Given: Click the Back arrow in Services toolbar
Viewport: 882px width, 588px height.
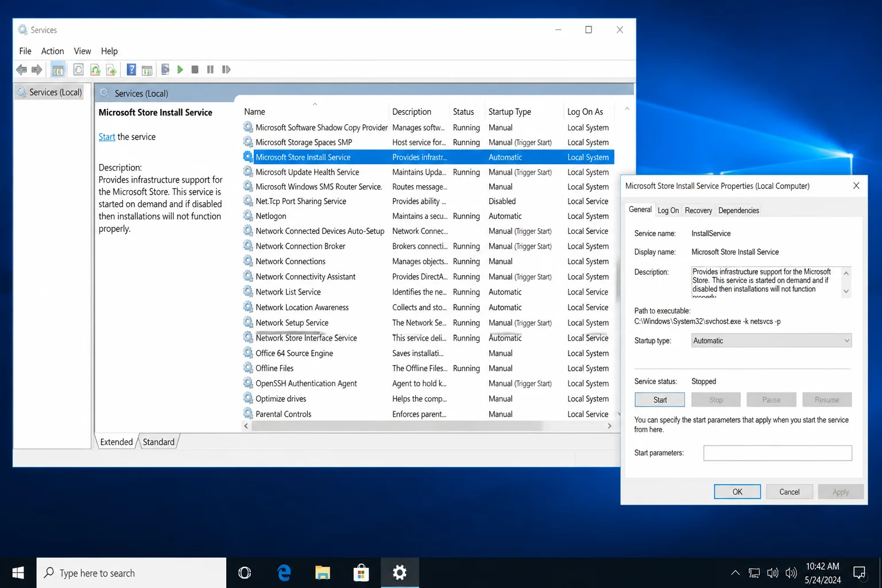Looking at the screenshot, I should tap(21, 69).
